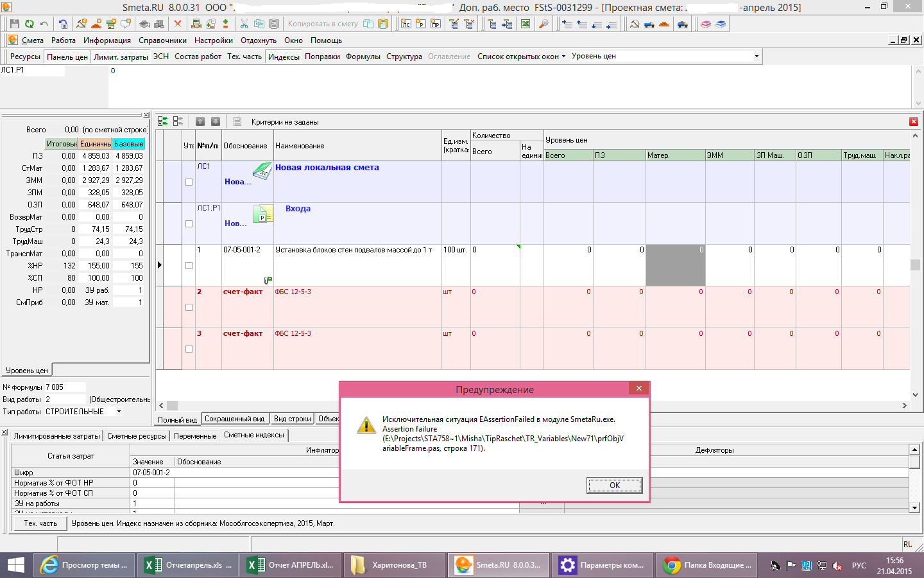924x578 pixels.
Task: Click the select-all checklist icon above table
Action: (162, 121)
